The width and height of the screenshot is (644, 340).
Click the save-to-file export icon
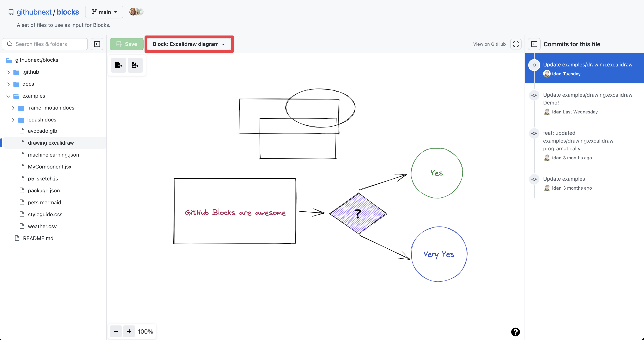[119, 65]
